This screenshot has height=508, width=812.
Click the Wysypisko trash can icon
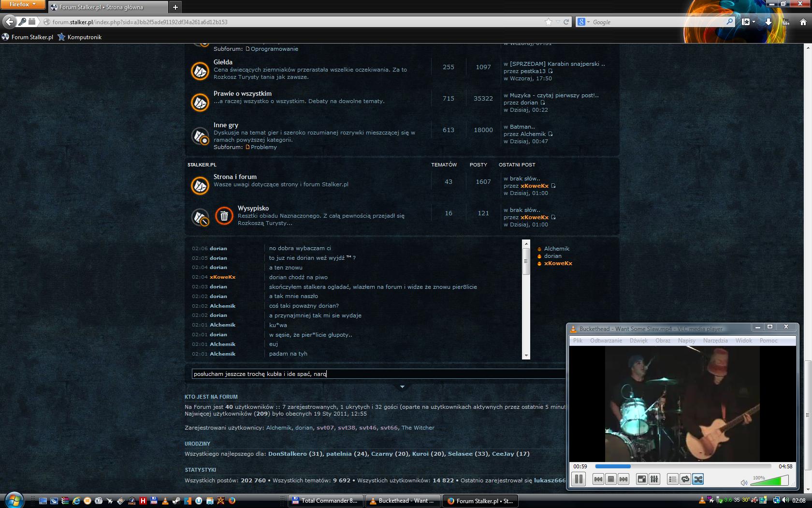[x=224, y=216]
